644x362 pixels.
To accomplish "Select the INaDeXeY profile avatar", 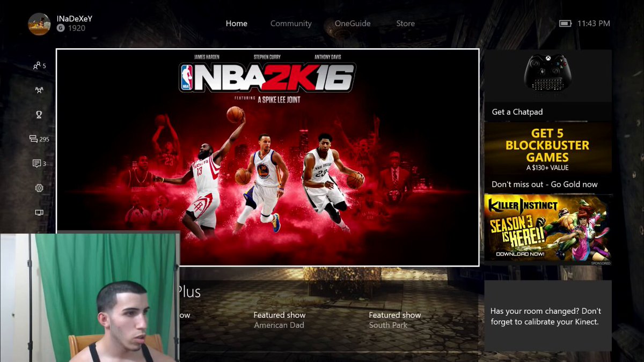I will [x=39, y=24].
